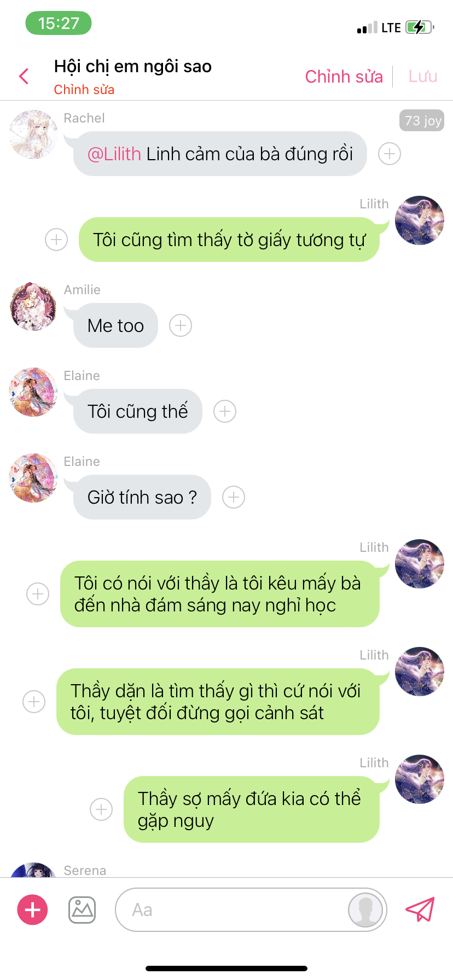This screenshot has width=453, height=980.
Task: Tap plus icon beside "Tôi cũng thế"
Action: click(225, 411)
